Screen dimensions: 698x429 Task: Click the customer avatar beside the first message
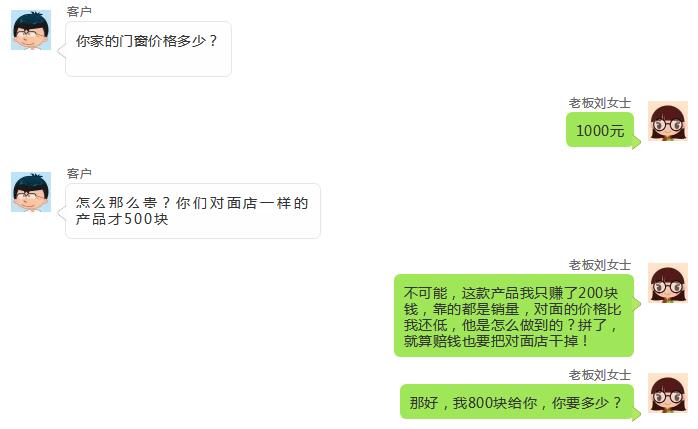coord(31,30)
